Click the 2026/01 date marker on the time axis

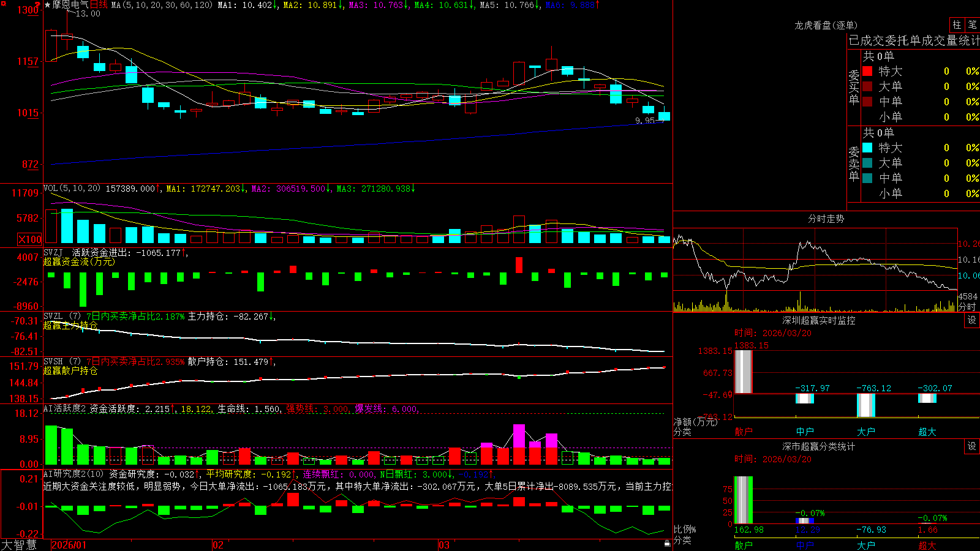point(69,545)
